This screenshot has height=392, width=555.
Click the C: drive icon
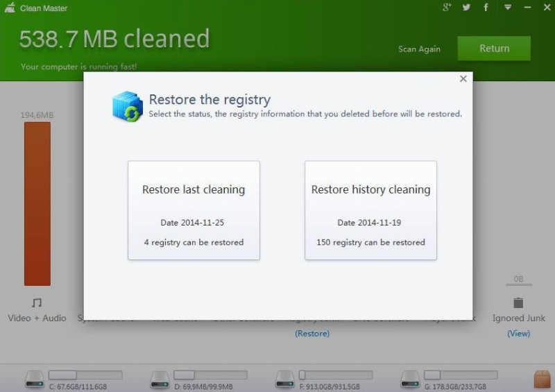click(x=35, y=379)
